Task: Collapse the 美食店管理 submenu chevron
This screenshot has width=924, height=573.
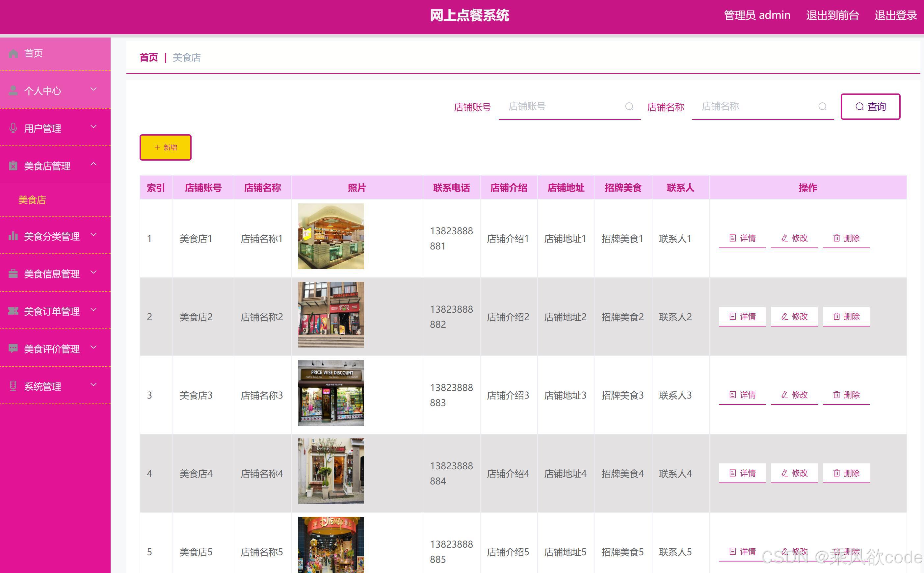Action: point(93,165)
